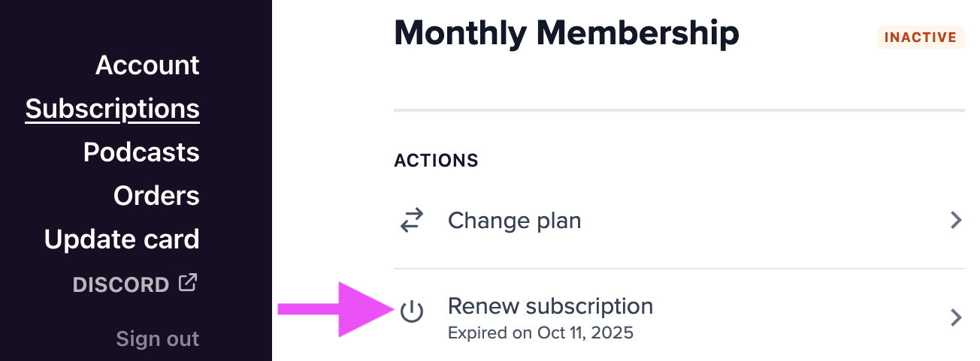Click the INACTIVE status badge
Image resolution: width=980 pixels, height=361 pixels.
[x=921, y=38]
